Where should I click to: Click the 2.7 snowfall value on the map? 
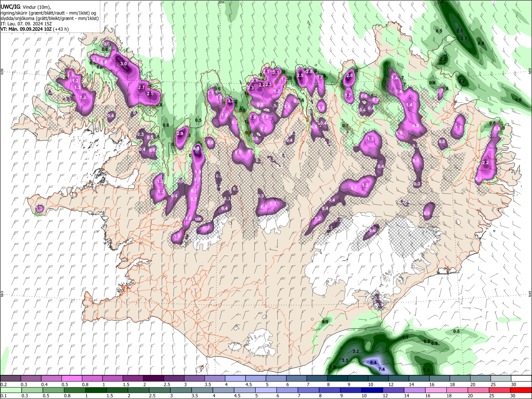coord(141,87)
